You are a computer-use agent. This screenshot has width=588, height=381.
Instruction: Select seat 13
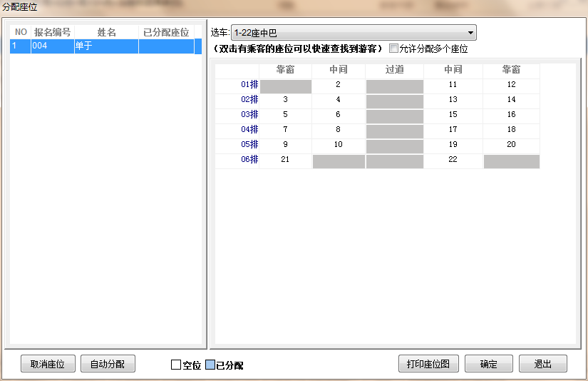[x=453, y=100]
